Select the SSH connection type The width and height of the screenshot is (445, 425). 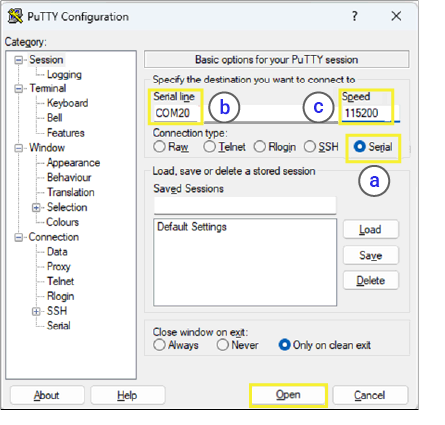point(310,147)
